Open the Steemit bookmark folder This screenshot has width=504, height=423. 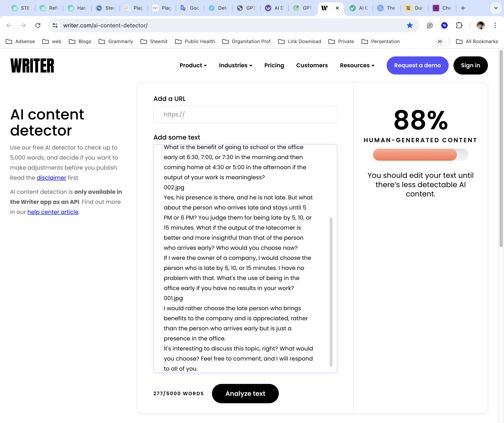154,41
